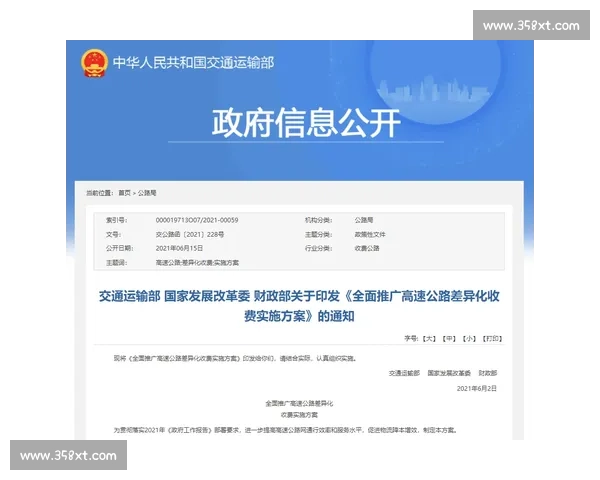The image size is (600, 480).
Task: Set font size to 小
Action: (x=469, y=338)
